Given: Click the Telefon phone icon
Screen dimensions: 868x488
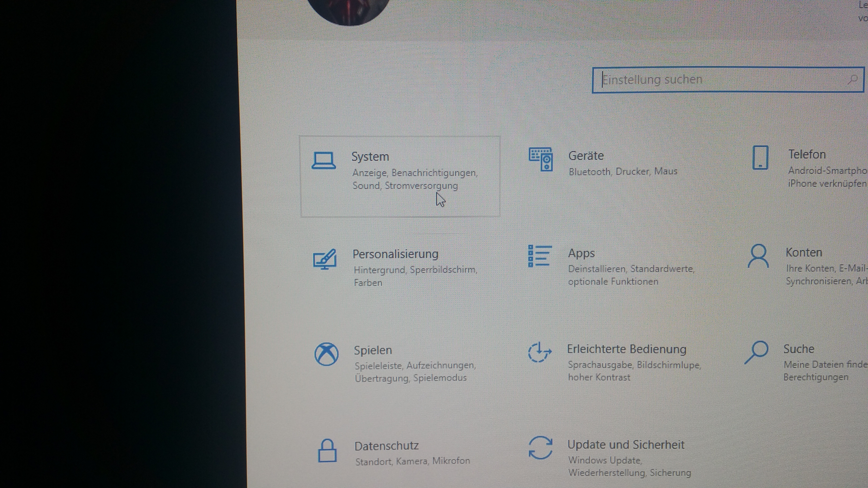Looking at the screenshot, I should (760, 158).
